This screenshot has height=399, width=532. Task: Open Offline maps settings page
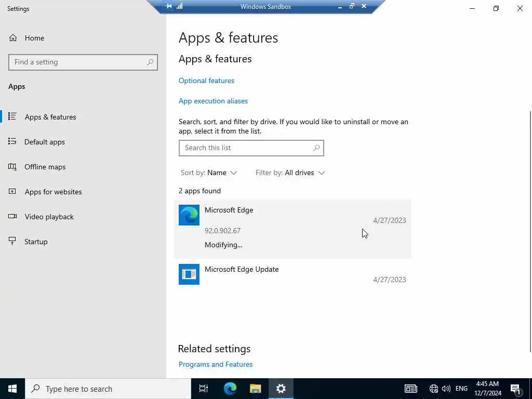45,167
